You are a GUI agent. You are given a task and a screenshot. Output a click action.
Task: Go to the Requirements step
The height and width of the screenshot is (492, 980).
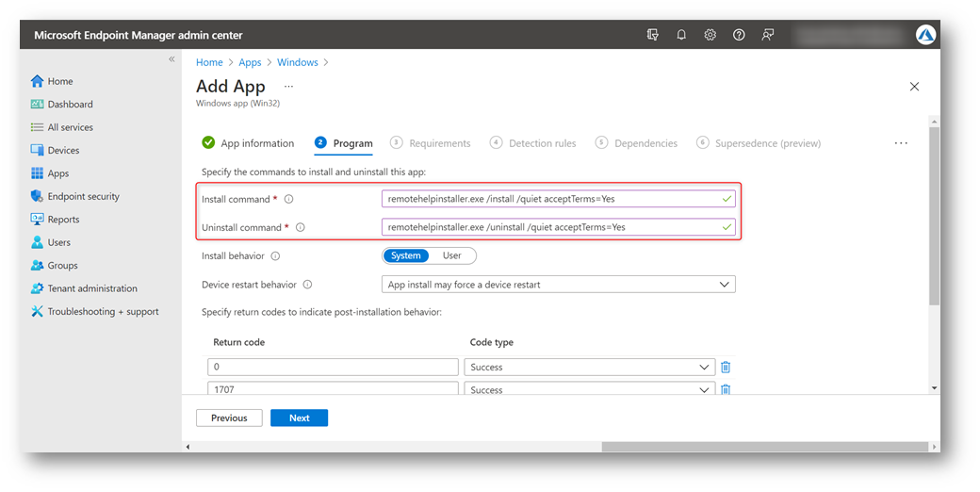(431, 143)
